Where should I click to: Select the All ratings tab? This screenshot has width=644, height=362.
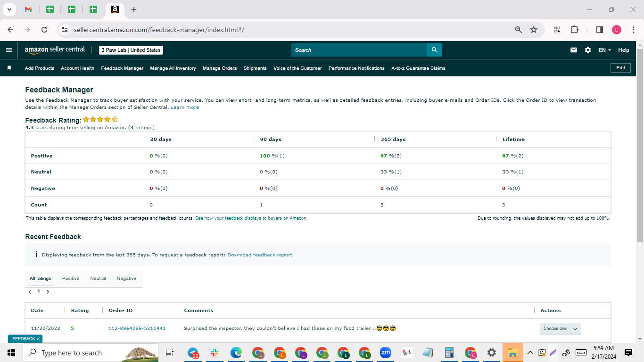coord(41,279)
